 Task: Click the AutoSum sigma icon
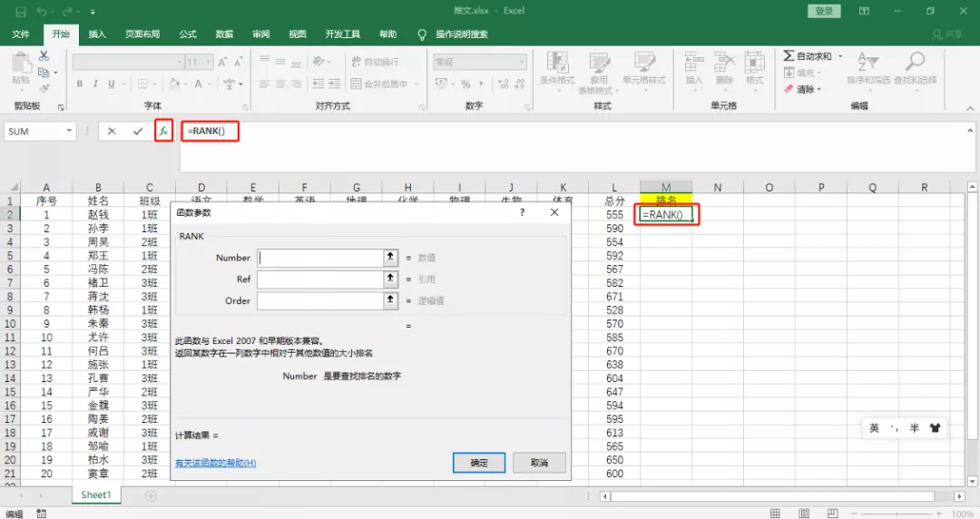pos(789,56)
